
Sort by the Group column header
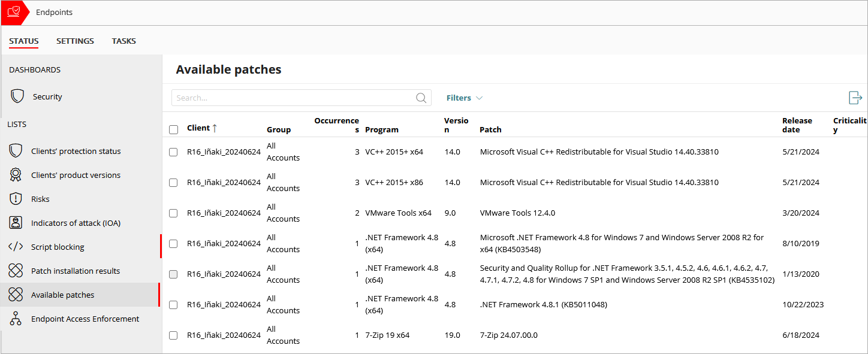click(x=279, y=129)
